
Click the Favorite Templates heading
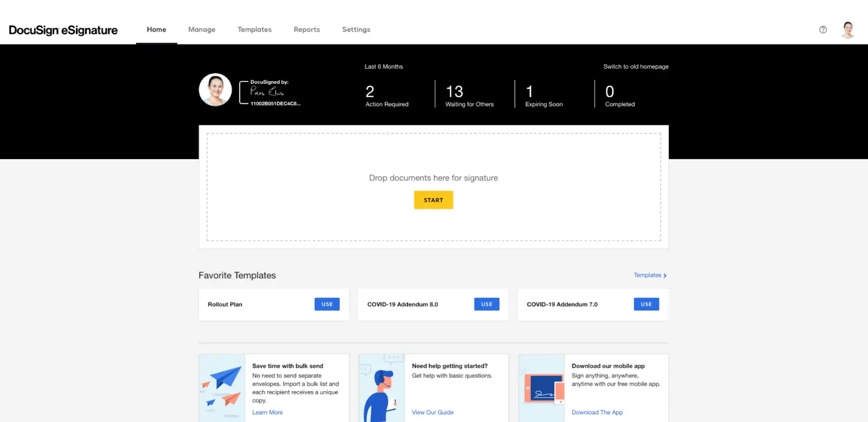[x=237, y=275]
